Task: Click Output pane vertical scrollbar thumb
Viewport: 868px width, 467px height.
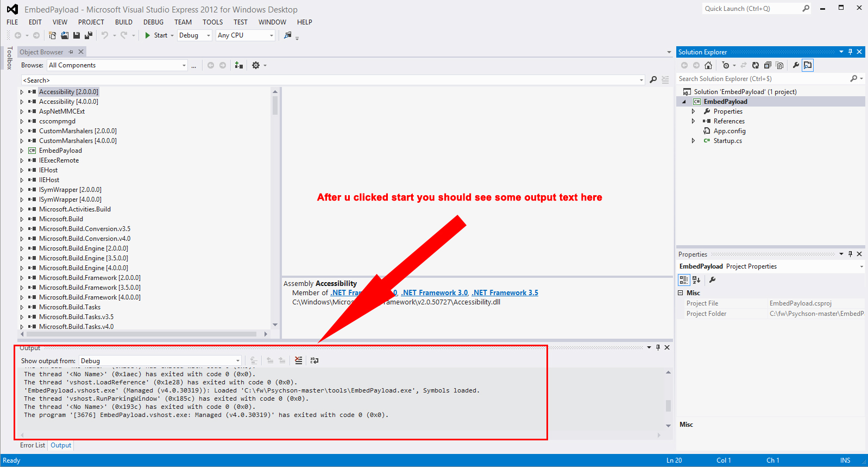Action: pyautogui.click(x=668, y=406)
